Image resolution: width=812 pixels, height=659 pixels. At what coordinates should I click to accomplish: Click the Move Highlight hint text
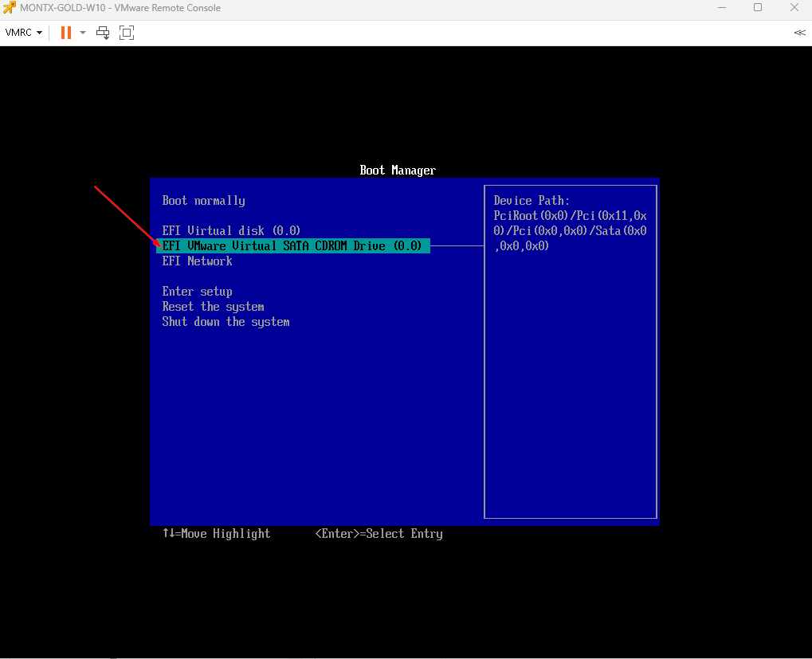click(216, 534)
